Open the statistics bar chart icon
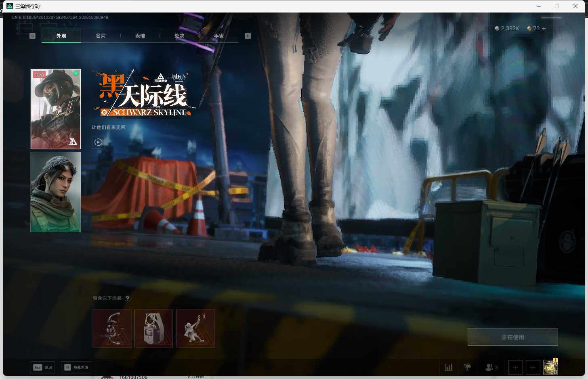 pos(449,367)
